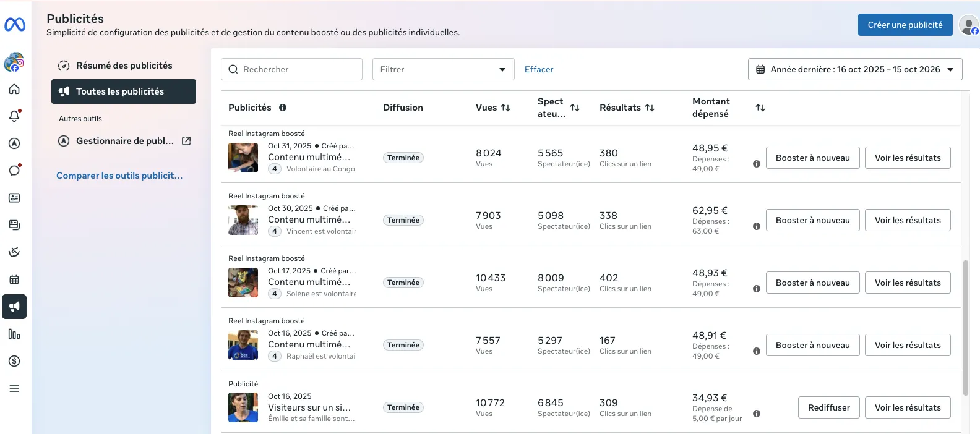Image resolution: width=980 pixels, height=434 pixels.
Task: Click the number 4 badge of Volontaire au Congo
Action: [x=275, y=169]
